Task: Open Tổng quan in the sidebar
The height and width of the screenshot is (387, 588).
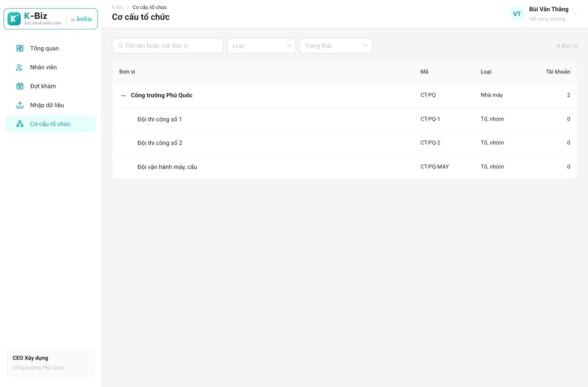Action: 51,48
